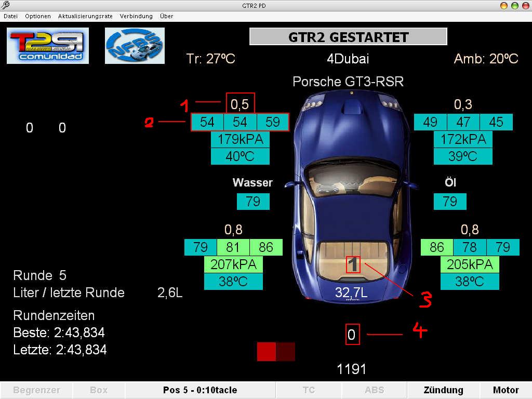Click front-left tyre temperature 59
The image size is (532, 399).
(273, 122)
